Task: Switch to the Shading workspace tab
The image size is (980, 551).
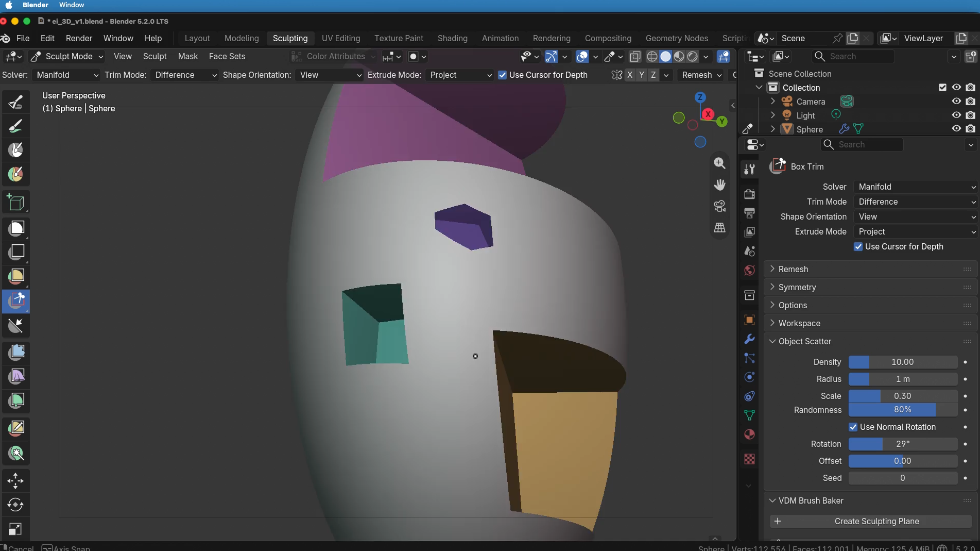Action: 452,38
